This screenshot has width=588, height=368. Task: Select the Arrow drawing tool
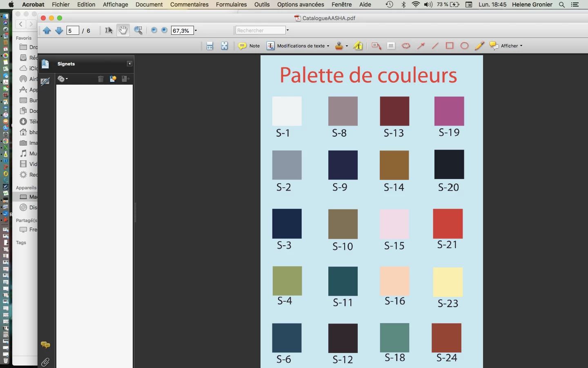click(x=421, y=46)
